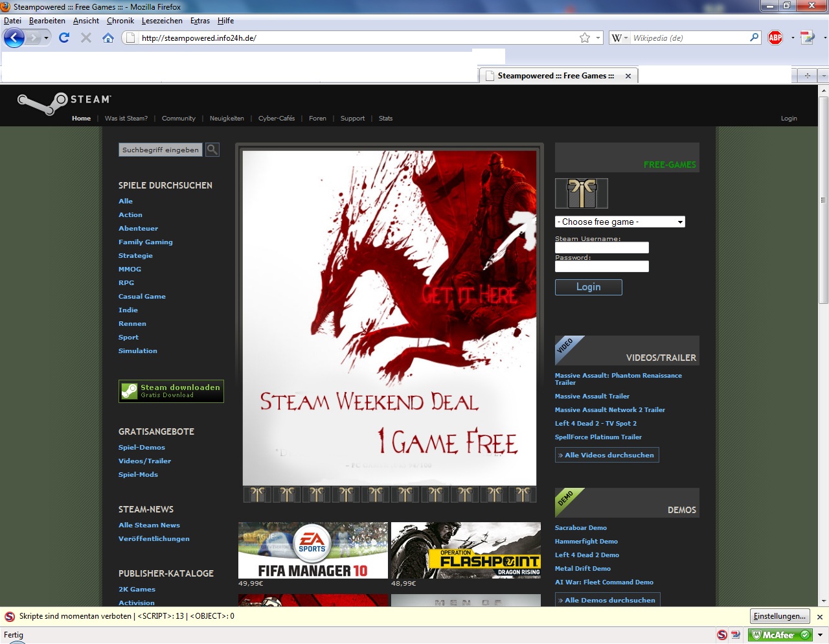Image resolution: width=829 pixels, height=644 pixels.
Task: Go to the browser home page icon
Action: point(108,38)
